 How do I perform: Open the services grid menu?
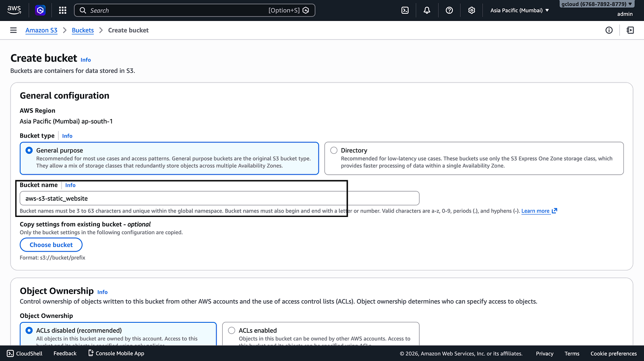point(62,10)
